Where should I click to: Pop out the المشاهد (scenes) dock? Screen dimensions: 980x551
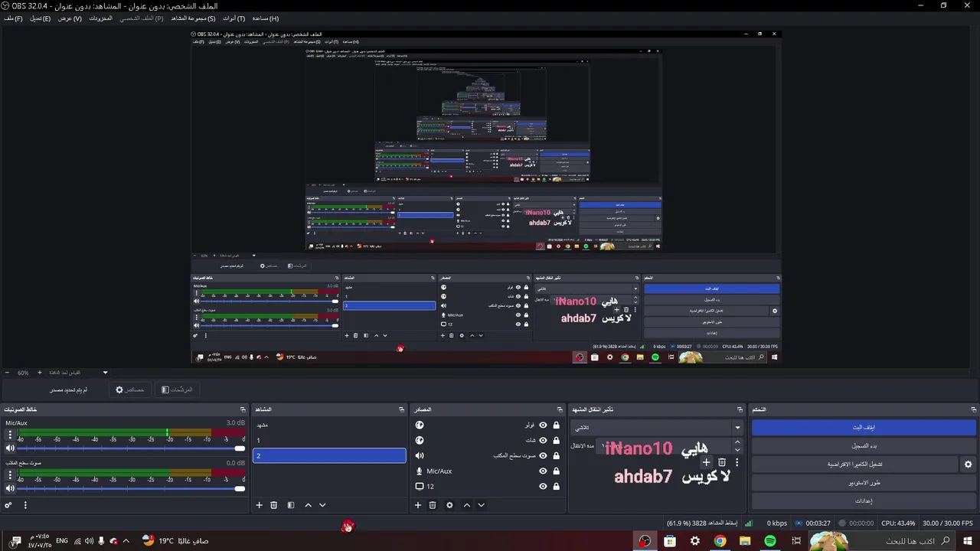click(x=401, y=409)
